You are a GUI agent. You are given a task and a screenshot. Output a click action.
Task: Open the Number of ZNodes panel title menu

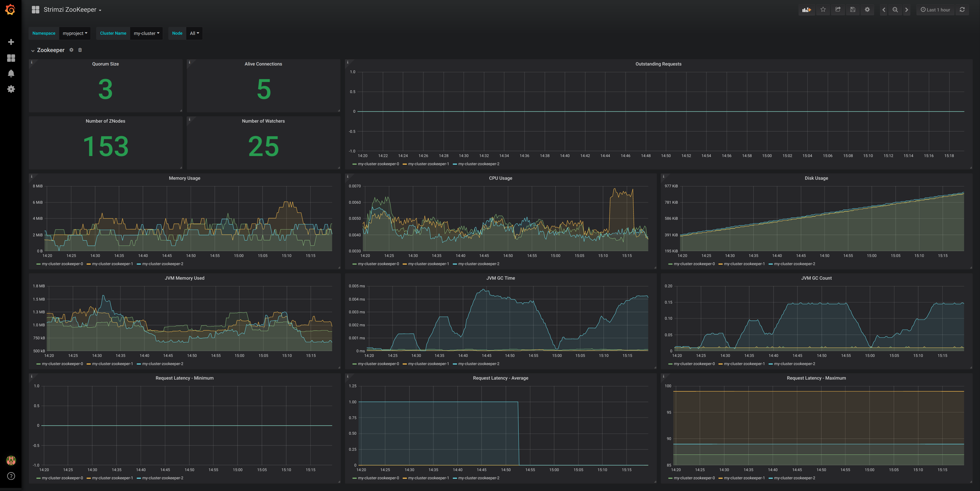(x=105, y=121)
